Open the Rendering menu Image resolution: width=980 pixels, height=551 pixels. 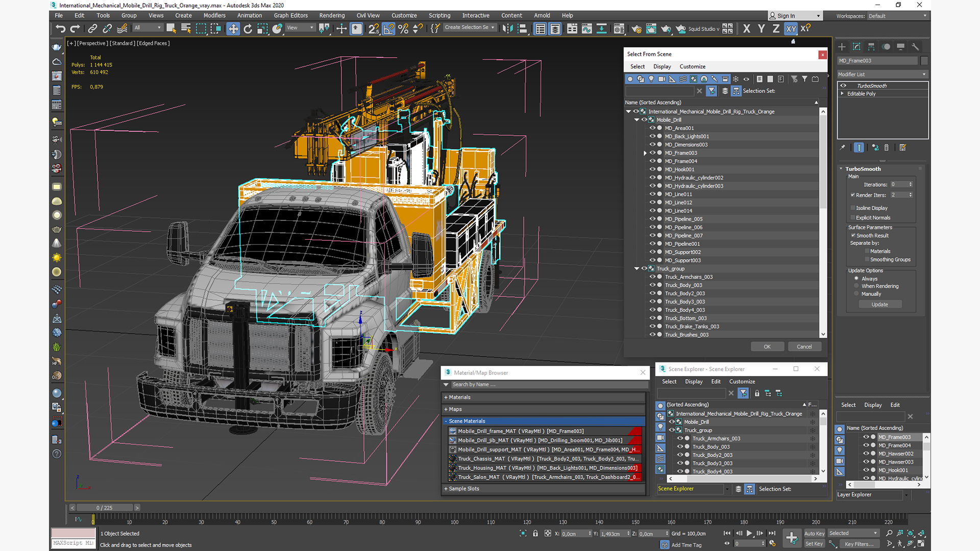332,15
